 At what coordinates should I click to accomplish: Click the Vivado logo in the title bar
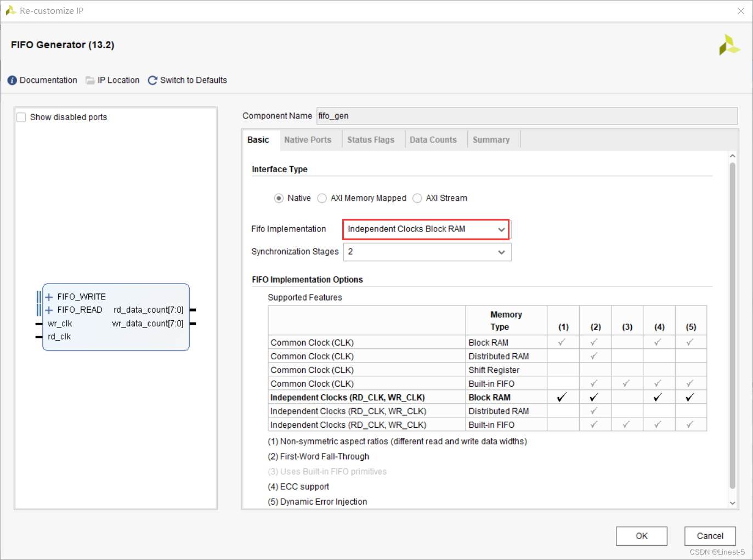pyautogui.click(x=10, y=10)
